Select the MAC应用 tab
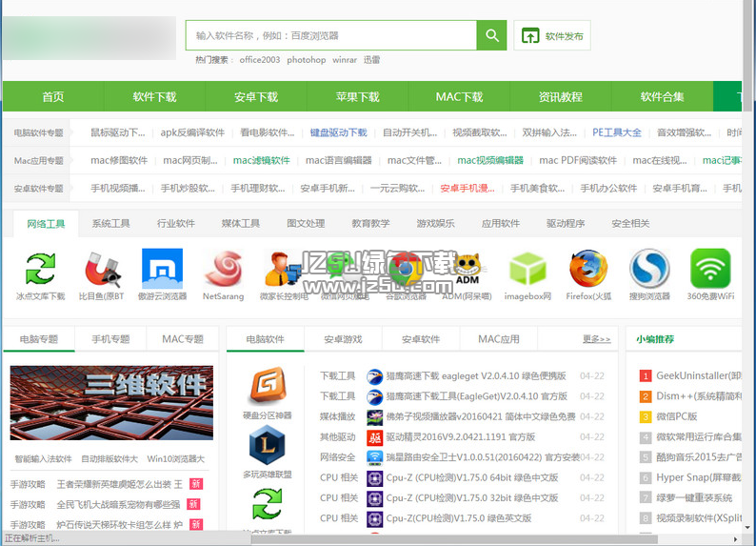Screen dimensions: 756x546 [x=499, y=339]
